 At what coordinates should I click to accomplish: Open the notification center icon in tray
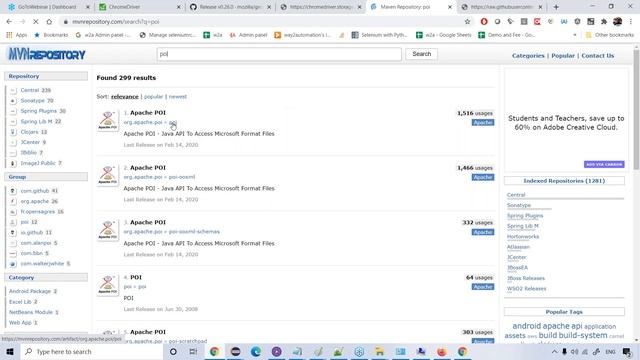[627, 351]
